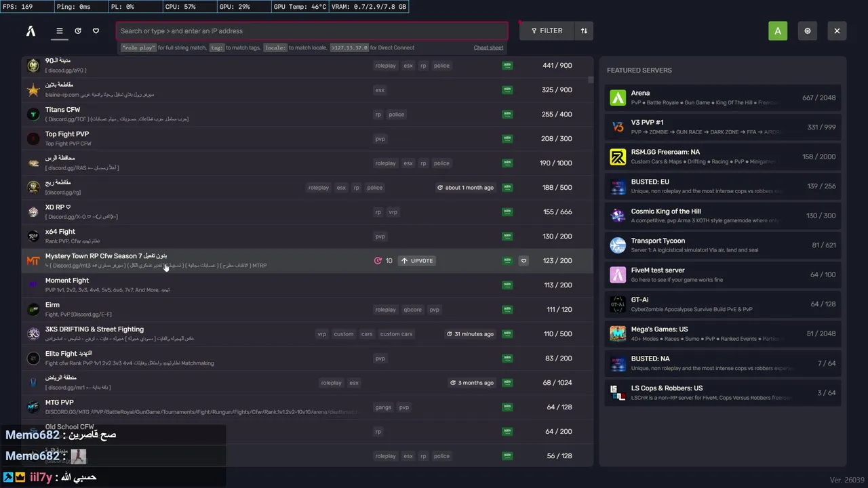Click the BUSTED: EU featured icon
The image size is (868, 488).
point(618,186)
